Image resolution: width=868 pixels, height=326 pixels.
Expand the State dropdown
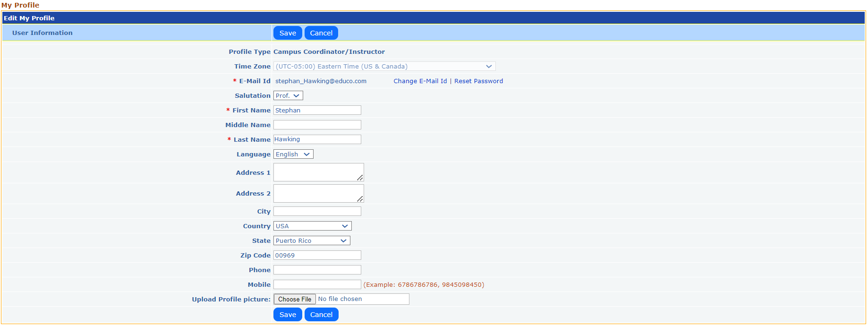click(311, 241)
